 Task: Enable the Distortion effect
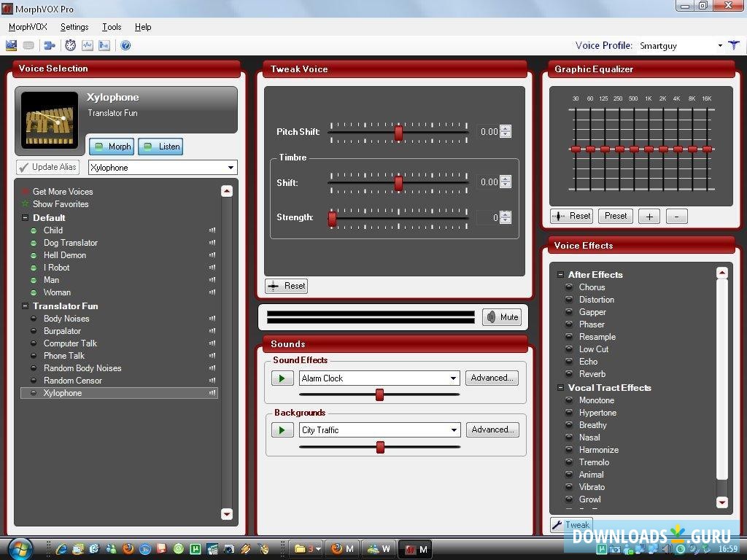coord(569,300)
